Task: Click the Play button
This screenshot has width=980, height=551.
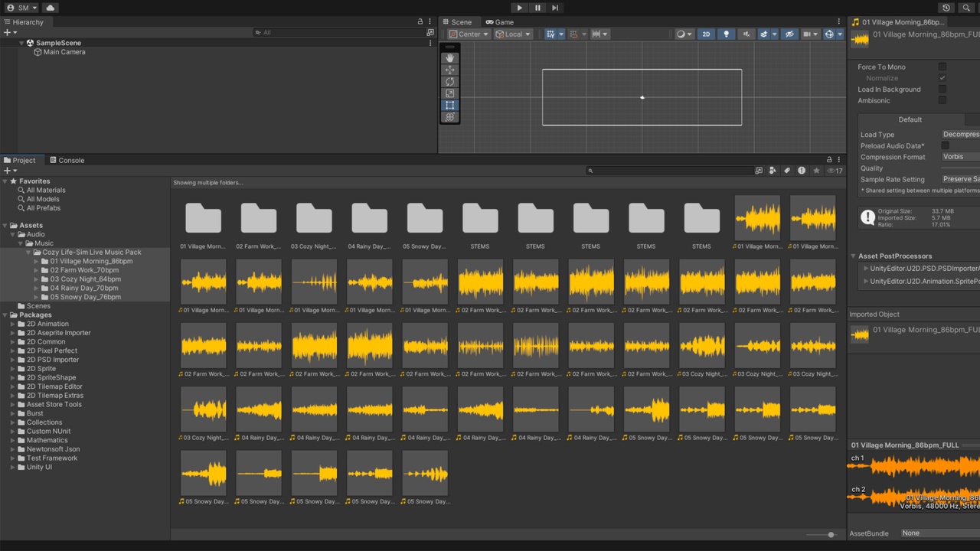Action: coord(519,8)
